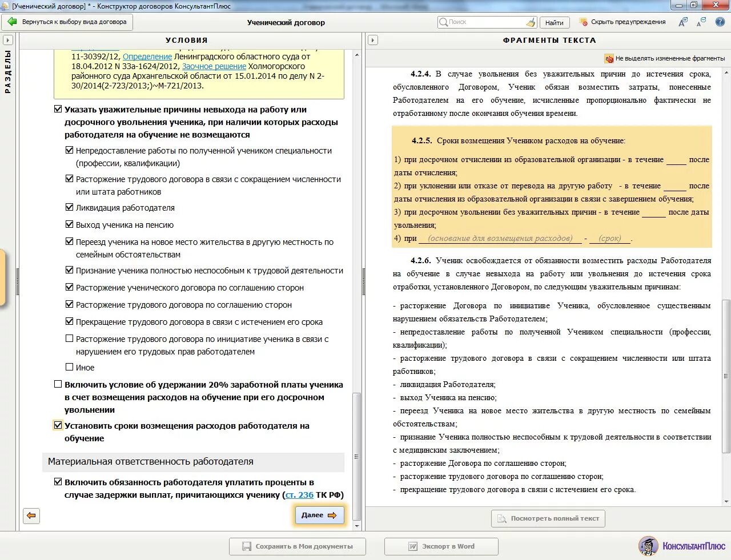Increase font size with A+ icon
Image resolution: width=731 pixels, height=560 pixels.
pyautogui.click(x=683, y=22)
